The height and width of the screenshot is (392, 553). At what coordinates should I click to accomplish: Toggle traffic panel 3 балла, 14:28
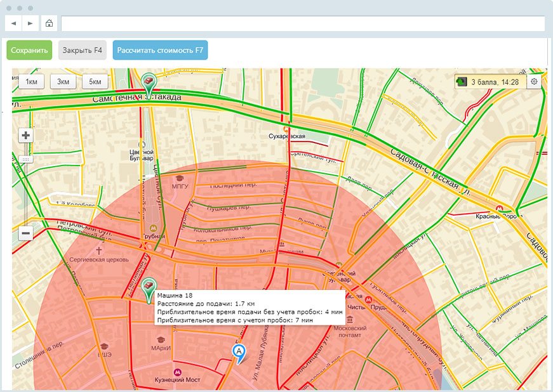pos(490,82)
